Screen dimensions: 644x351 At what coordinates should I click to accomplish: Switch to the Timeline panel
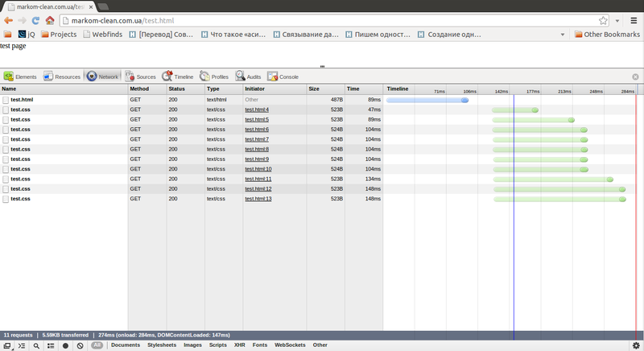click(177, 76)
